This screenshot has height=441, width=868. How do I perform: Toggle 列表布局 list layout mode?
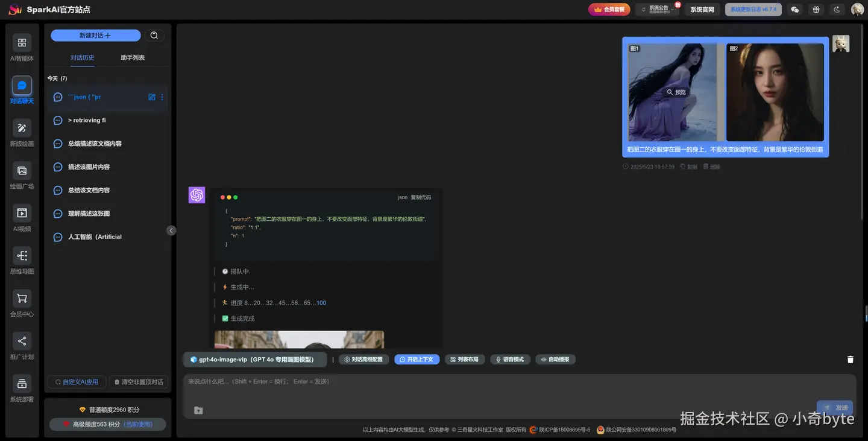click(465, 360)
